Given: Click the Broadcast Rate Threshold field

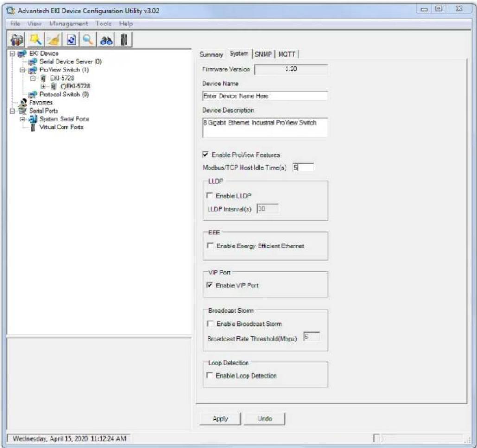Looking at the screenshot, I should (x=312, y=337).
